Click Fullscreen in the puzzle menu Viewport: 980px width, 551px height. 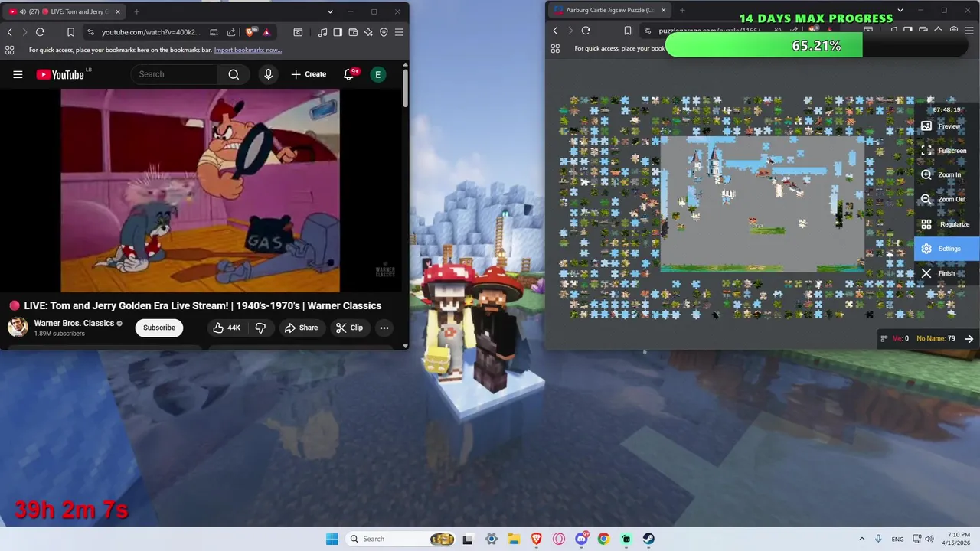pos(947,151)
